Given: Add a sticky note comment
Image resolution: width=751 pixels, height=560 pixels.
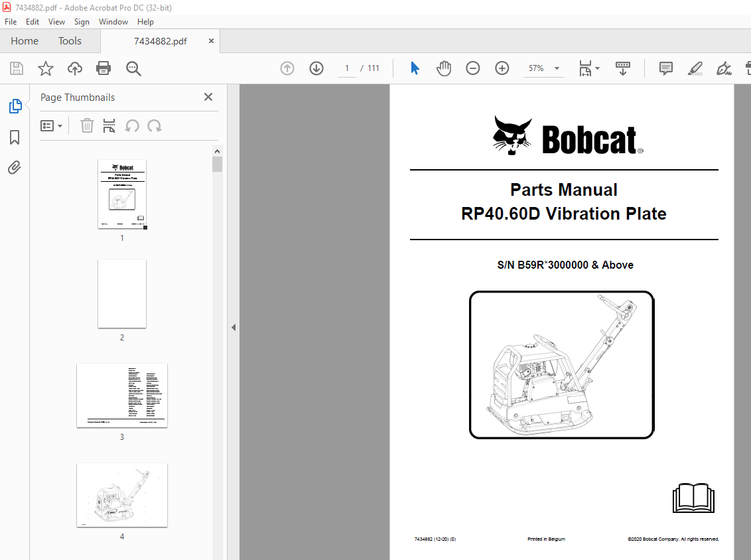Looking at the screenshot, I should pos(665,68).
